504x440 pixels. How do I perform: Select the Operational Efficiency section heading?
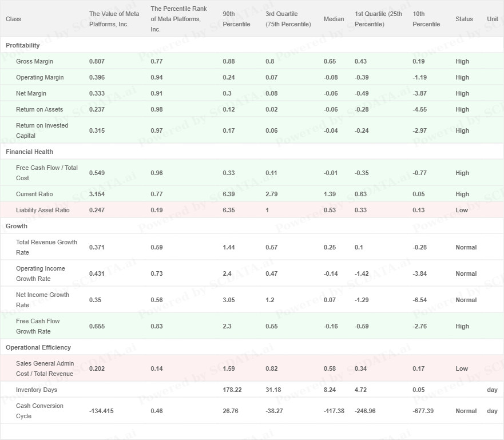click(x=38, y=347)
